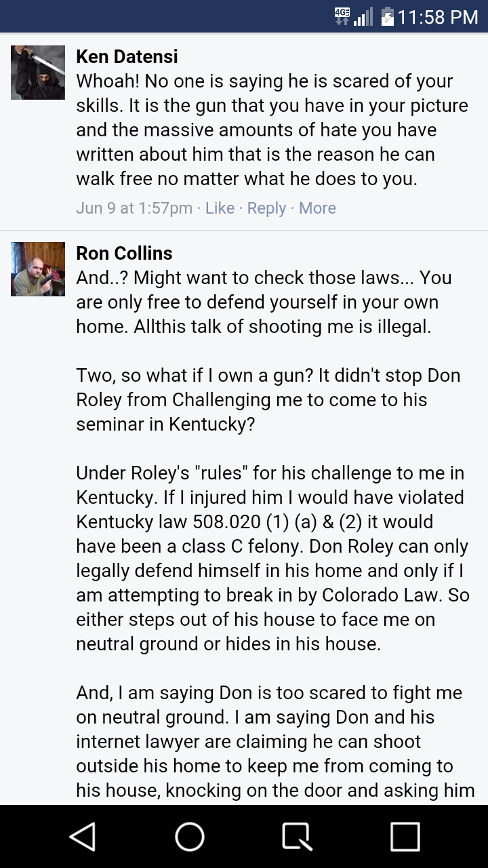Viewport: 488px width, 868px height.
Task: Tap the 4G data indicator icon
Action: (342, 16)
